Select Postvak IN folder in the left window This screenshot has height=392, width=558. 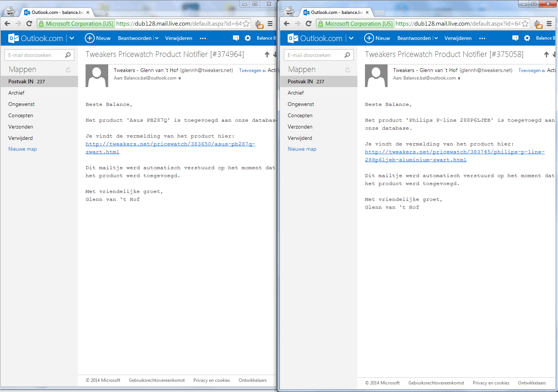39,81
